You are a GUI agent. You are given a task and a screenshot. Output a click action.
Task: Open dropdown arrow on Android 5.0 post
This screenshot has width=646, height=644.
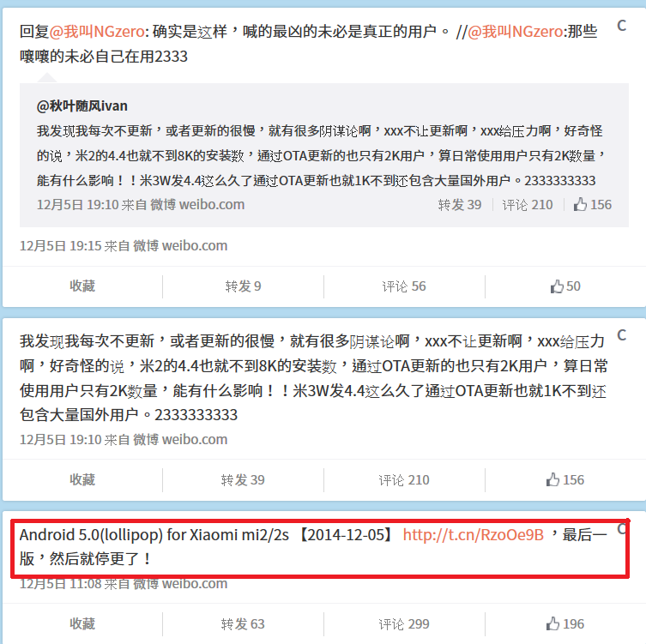pos(622,528)
